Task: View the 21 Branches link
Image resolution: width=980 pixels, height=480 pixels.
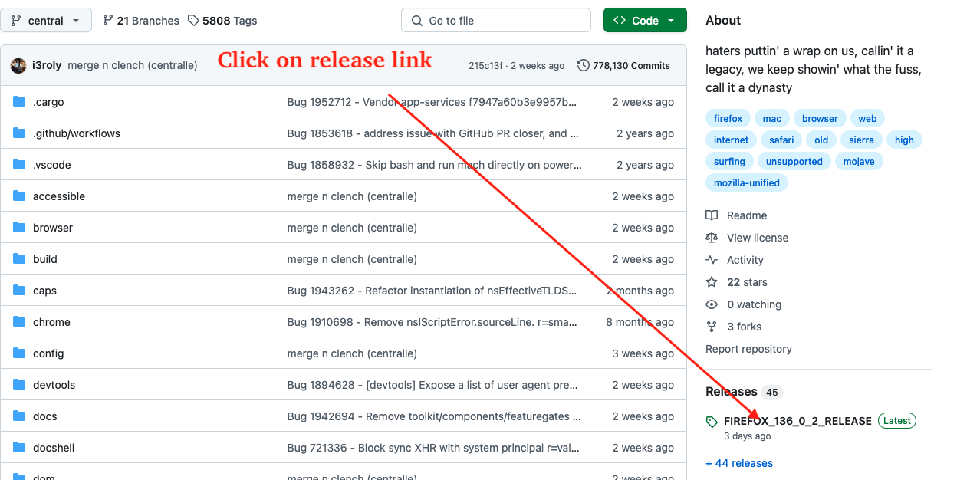Action: point(140,21)
